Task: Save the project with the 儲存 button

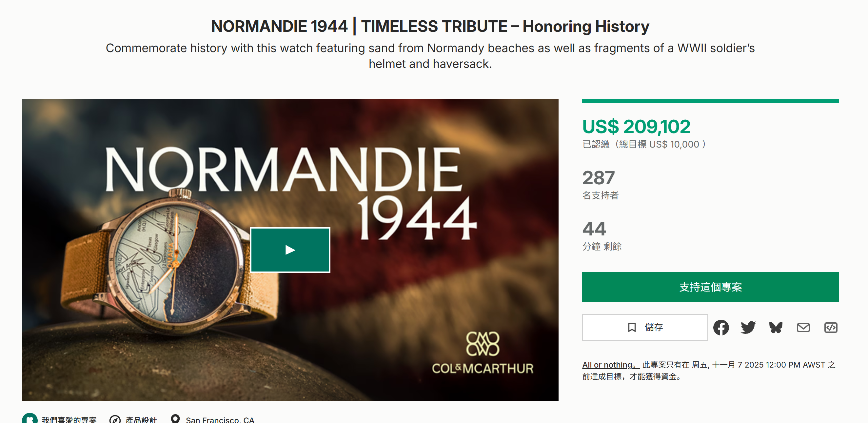Action: 644,327
